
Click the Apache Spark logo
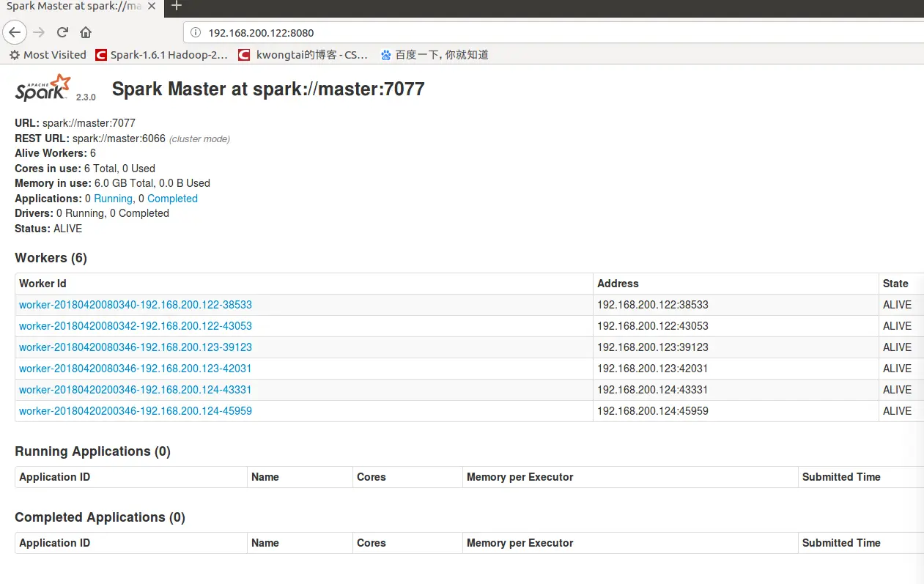(x=43, y=88)
